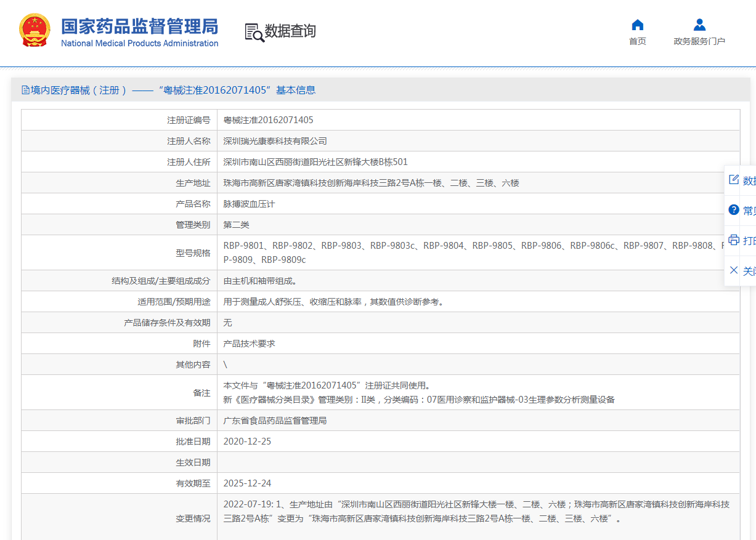Select the 首页 navigation label
The height and width of the screenshot is (540, 756).
point(638,41)
